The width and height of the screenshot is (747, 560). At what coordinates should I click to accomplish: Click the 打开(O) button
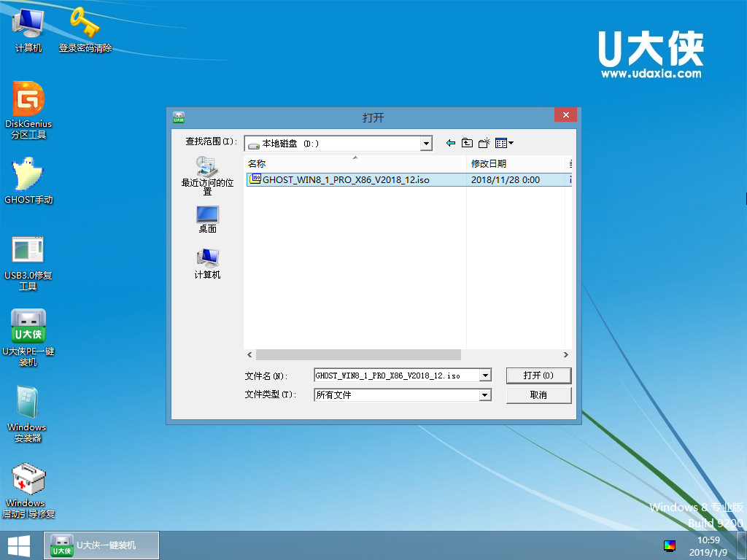[x=538, y=376]
